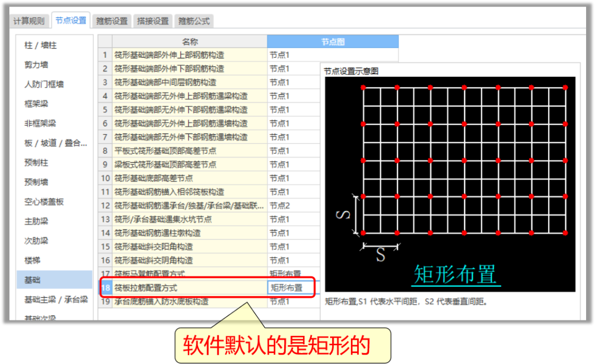Select 基础主梁 / 承台梁 category
596x364 pixels.
56,300
